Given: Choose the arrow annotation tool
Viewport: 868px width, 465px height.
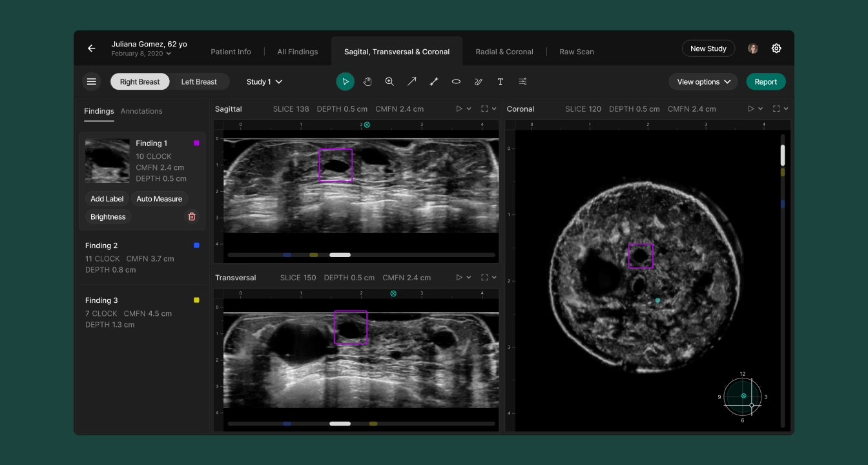Looking at the screenshot, I should click(411, 82).
